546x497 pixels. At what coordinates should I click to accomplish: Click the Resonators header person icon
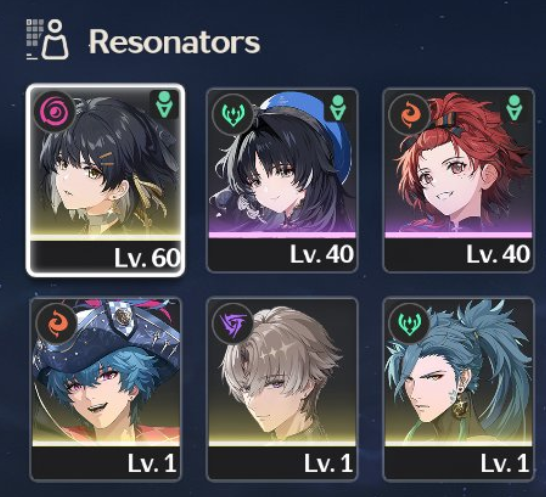48,39
